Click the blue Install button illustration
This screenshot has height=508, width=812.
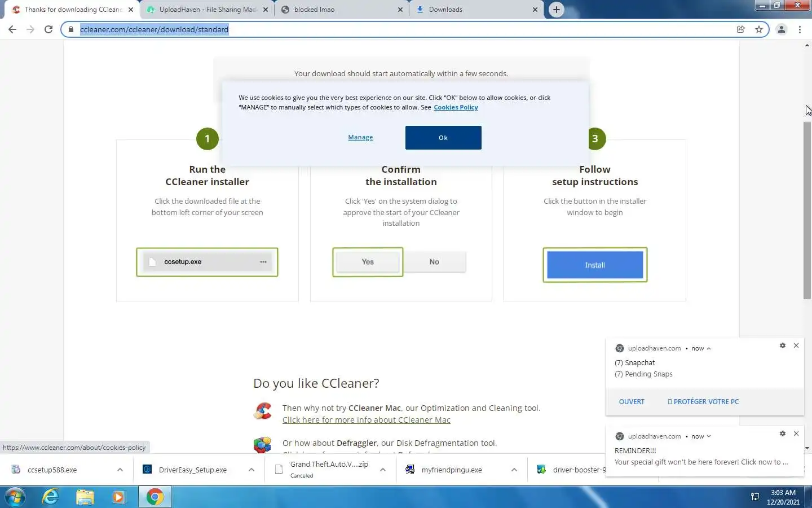[x=595, y=265]
